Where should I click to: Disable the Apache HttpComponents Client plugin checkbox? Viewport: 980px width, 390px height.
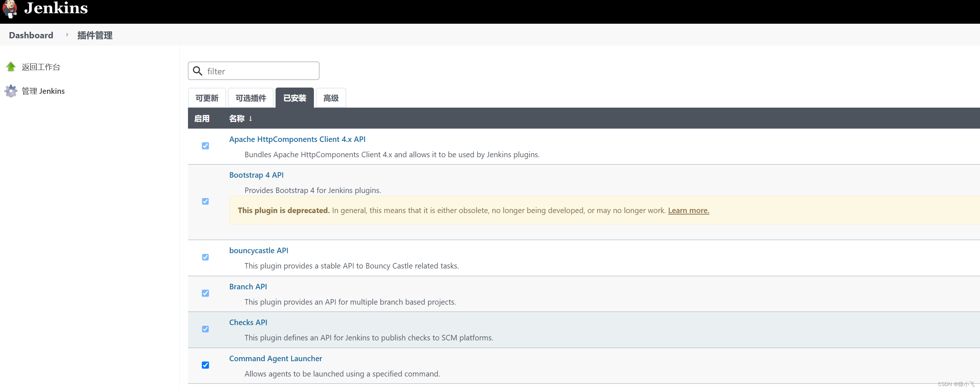coord(205,146)
